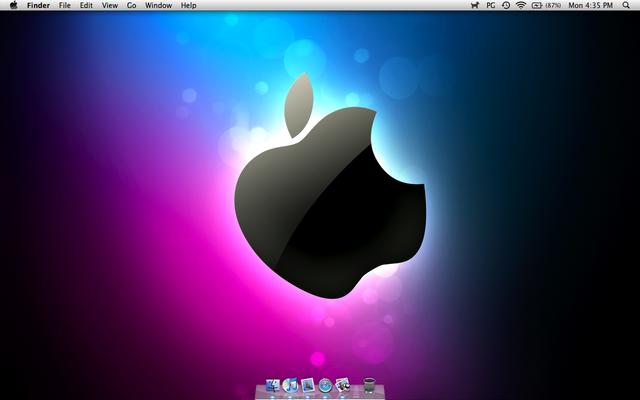Open the Go menu
640x400 pixels.
tap(131, 5)
